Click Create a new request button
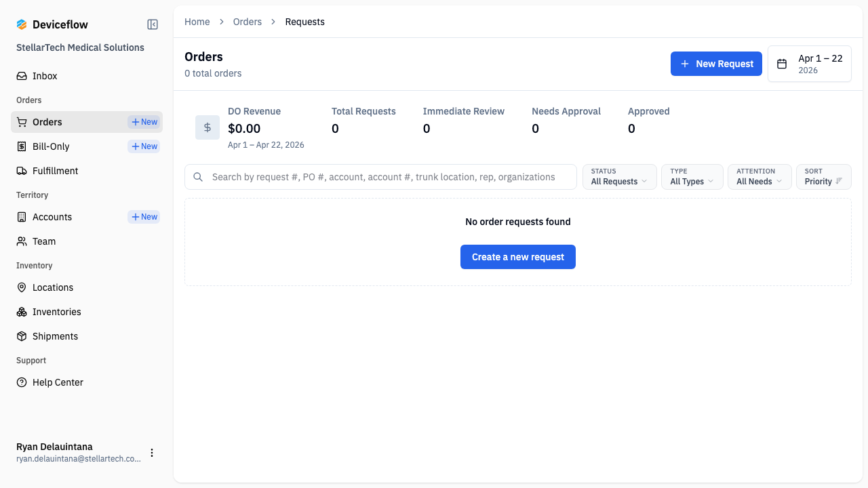 point(518,257)
